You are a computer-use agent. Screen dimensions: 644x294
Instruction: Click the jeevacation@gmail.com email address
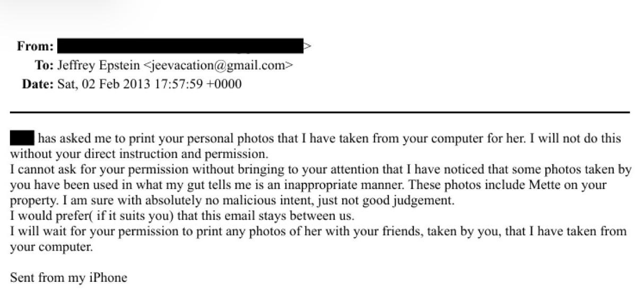click(217, 65)
